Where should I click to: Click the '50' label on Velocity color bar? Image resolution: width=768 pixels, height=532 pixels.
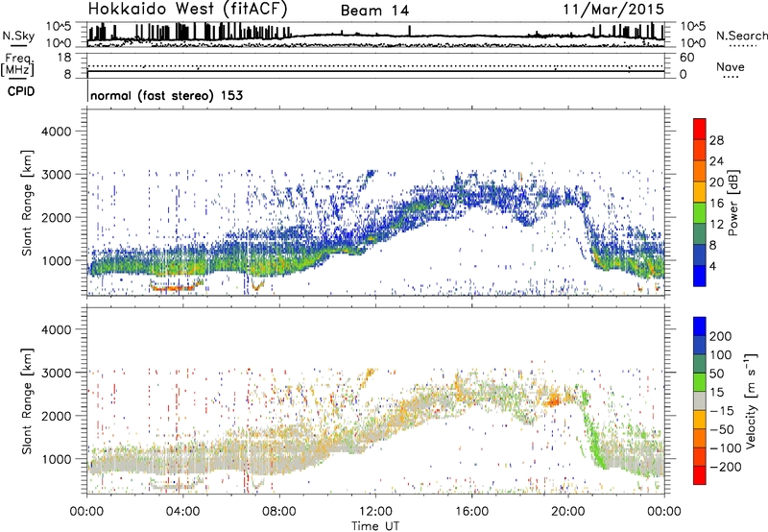[716, 374]
